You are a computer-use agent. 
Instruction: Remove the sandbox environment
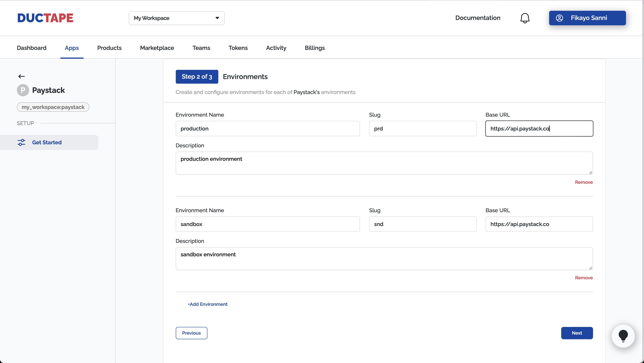(583, 278)
